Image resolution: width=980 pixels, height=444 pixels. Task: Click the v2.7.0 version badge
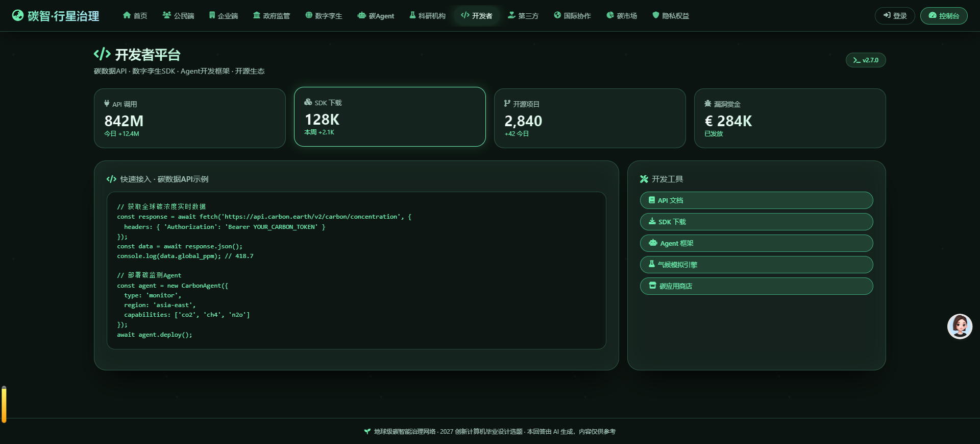coord(866,60)
